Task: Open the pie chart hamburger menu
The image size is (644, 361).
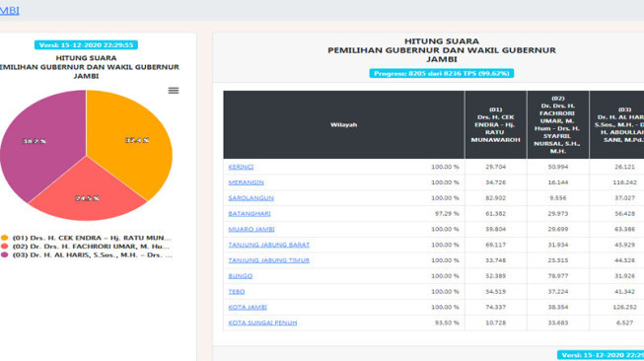Action: [174, 91]
